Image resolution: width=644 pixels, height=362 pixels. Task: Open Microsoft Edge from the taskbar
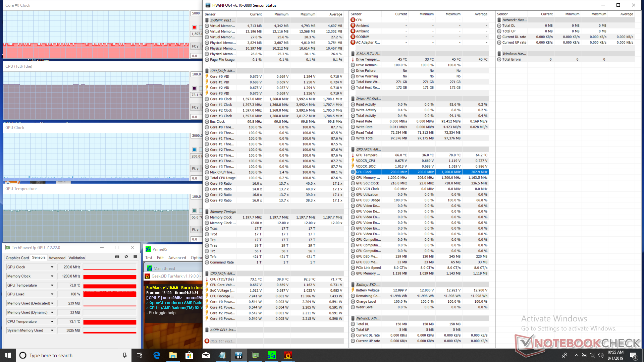[157, 355]
